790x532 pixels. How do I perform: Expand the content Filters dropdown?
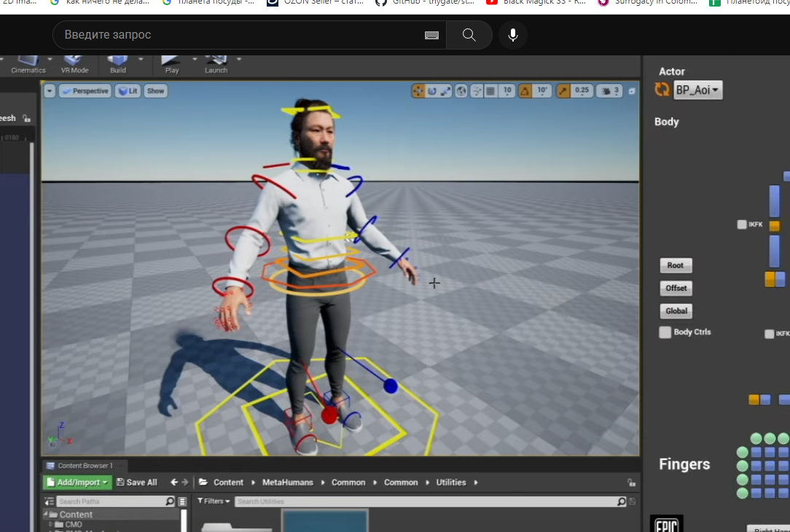(213, 501)
